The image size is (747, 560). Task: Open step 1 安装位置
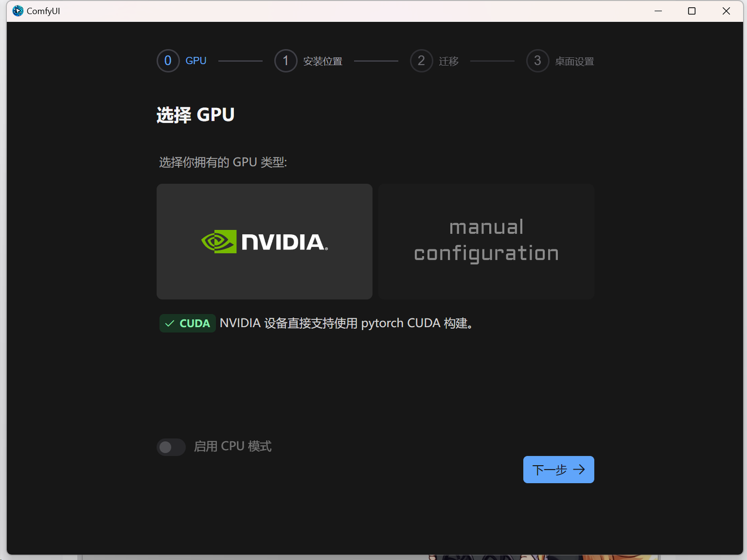[309, 61]
